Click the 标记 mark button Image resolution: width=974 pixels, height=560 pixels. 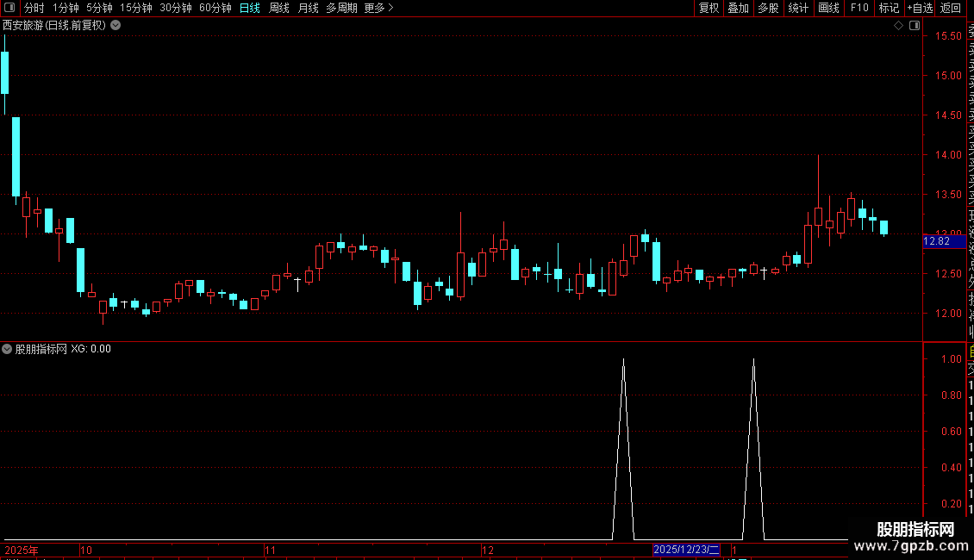click(x=889, y=8)
